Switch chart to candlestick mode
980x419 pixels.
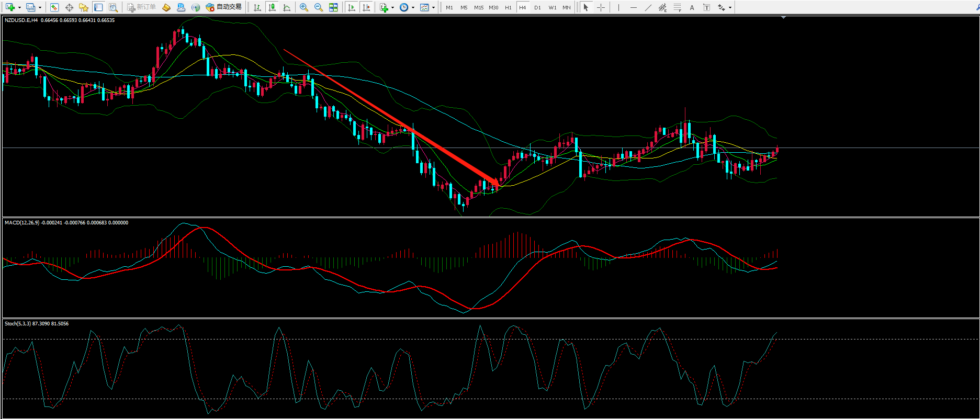(x=272, y=7)
